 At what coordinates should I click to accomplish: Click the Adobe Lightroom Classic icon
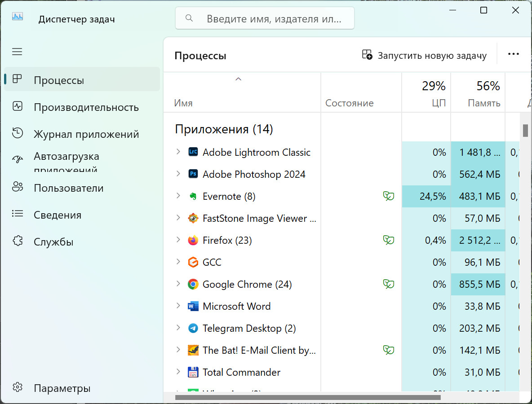193,152
